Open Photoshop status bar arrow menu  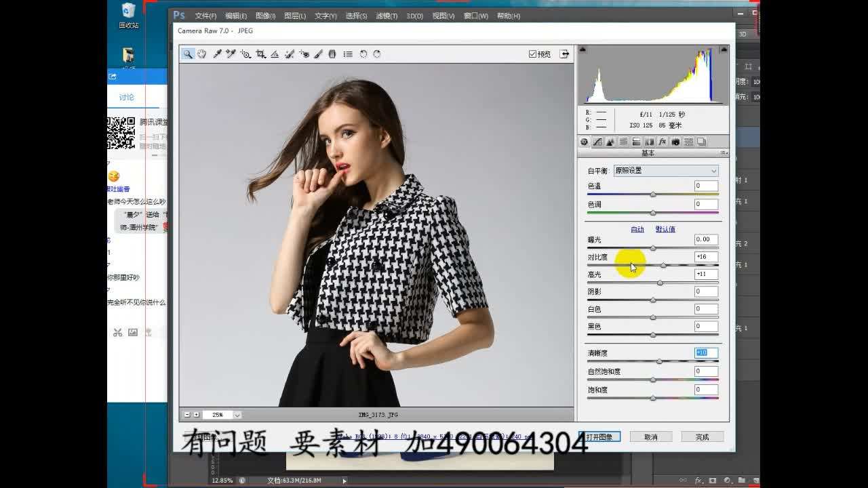[x=344, y=481]
